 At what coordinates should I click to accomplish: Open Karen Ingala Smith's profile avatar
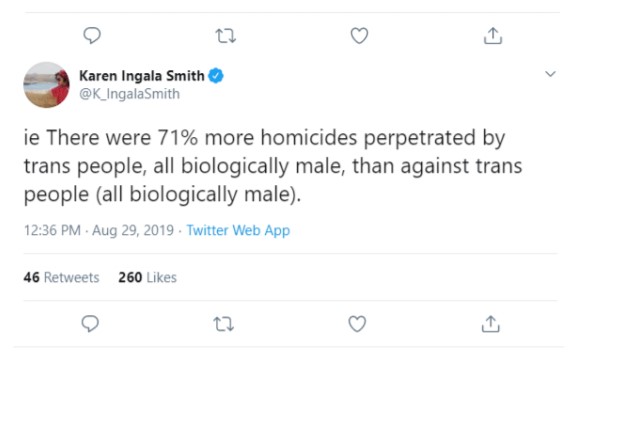(x=46, y=84)
